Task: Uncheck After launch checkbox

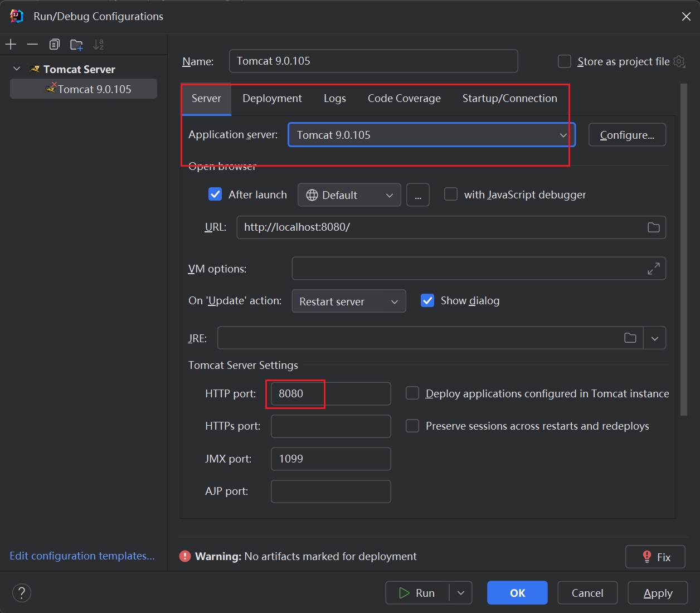Action: coord(215,194)
